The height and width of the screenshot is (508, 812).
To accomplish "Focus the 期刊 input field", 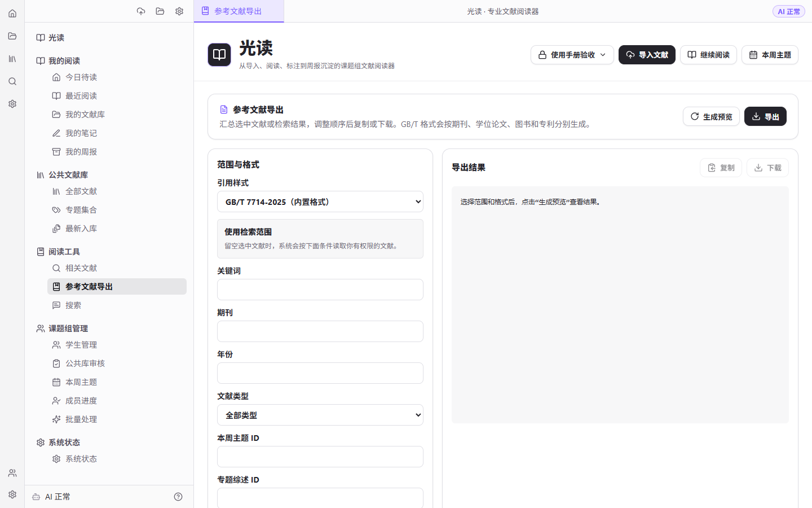I will tap(320, 331).
